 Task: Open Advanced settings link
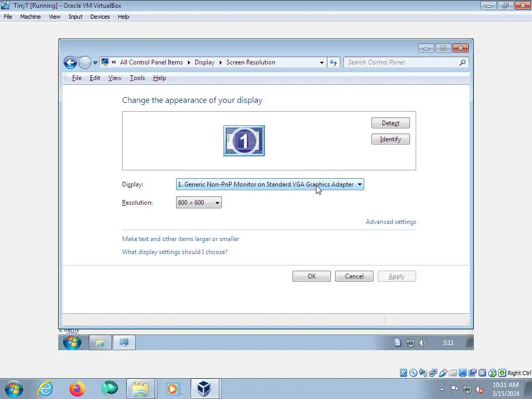391,222
